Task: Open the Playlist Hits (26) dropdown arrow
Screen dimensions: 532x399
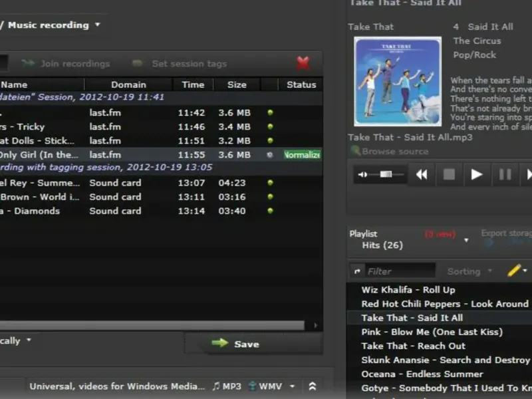Action: pyautogui.click(x=466, y=240)
